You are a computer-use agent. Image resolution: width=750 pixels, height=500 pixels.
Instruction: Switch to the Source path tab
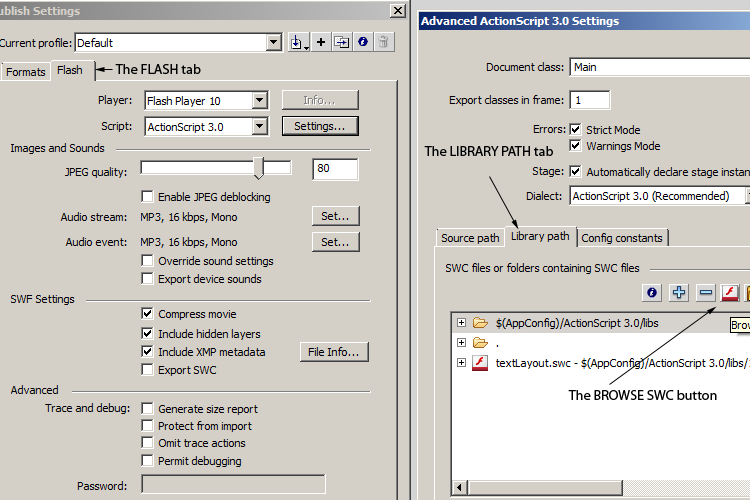(x=470, y=238)
